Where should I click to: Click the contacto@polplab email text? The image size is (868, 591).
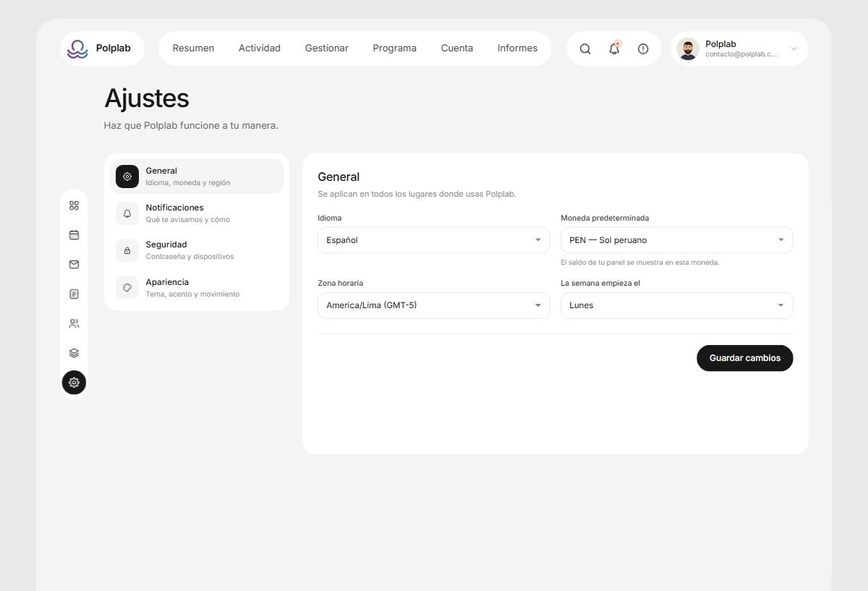tap(741, 54)
